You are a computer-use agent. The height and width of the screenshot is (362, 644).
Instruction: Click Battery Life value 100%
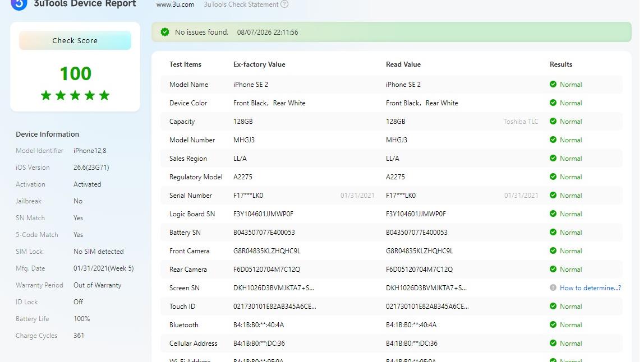pos(82,319)
